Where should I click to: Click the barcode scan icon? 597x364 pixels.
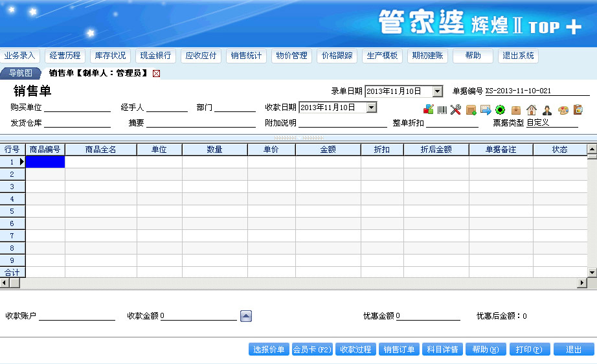442,110
